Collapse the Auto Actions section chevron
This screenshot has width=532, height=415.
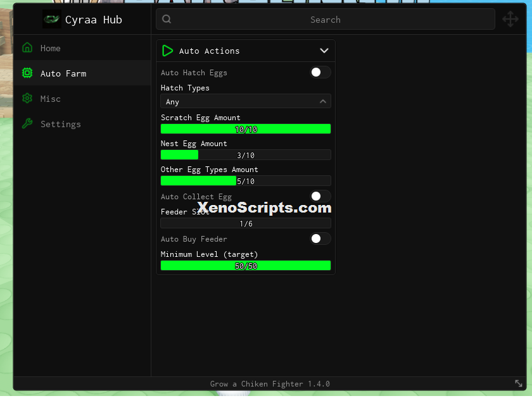click(324, 51)
